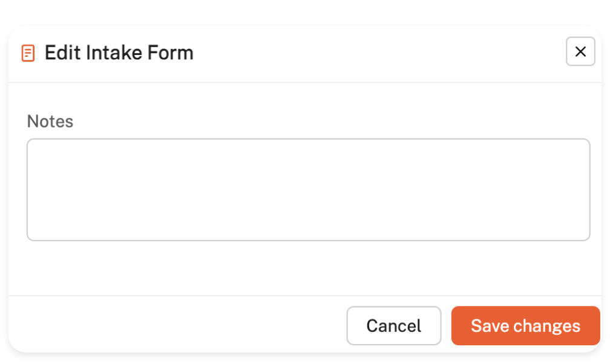Discard edits with Cancel
This screenshot has height=364, width=610.
393,326
